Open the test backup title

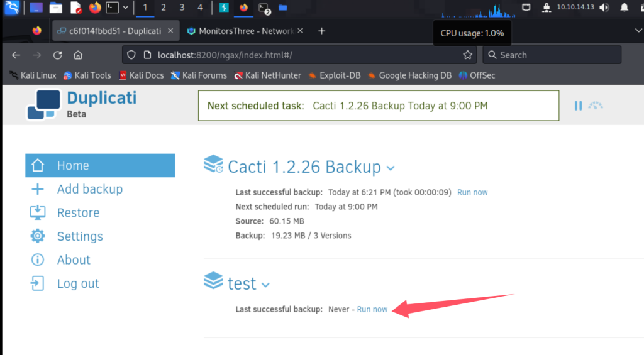click(x=242, y=283)
